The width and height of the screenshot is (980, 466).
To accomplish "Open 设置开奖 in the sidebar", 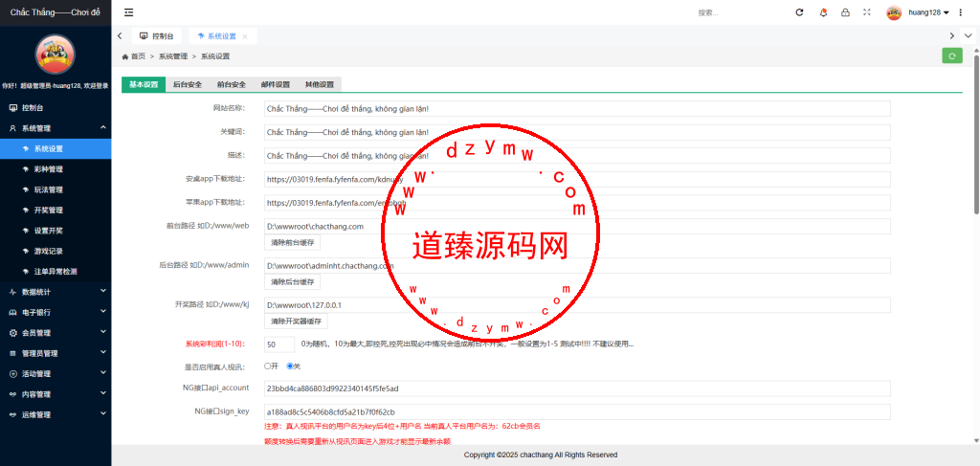I will (56, 231).
